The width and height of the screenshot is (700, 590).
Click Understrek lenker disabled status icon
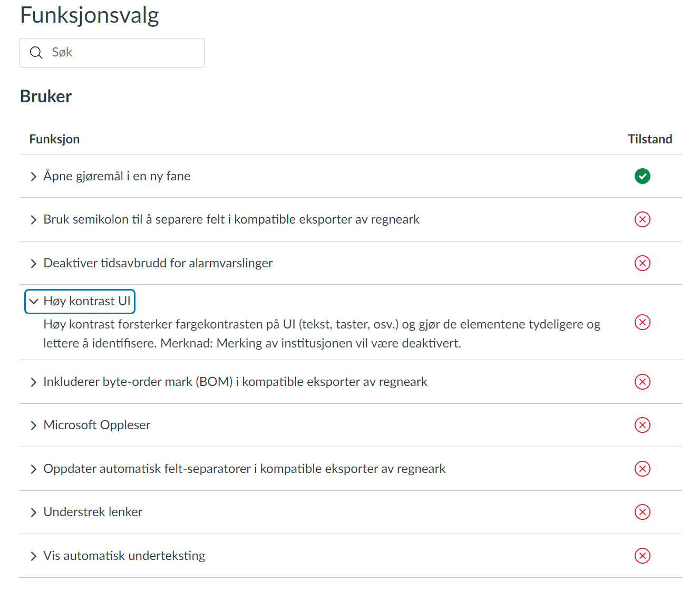[642, 512]
